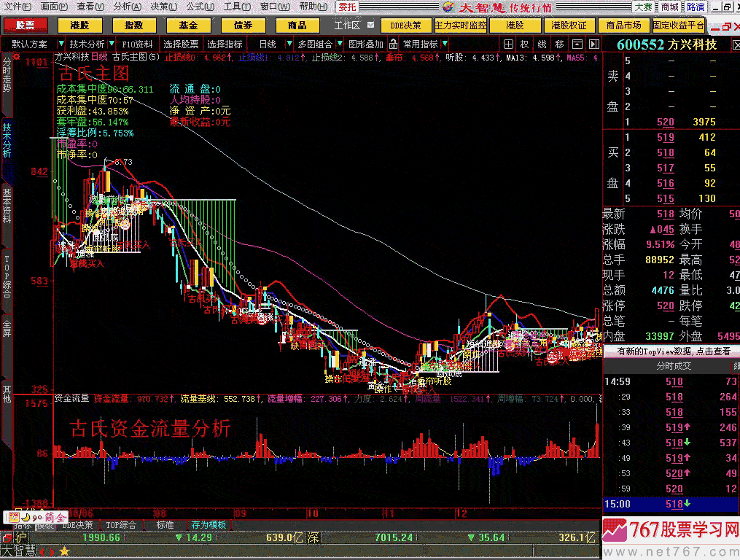Viewport: 740px width, 560px height.
Task: Select the yellow 港股 button beside 股票
Action: click(x=79, y=25)
